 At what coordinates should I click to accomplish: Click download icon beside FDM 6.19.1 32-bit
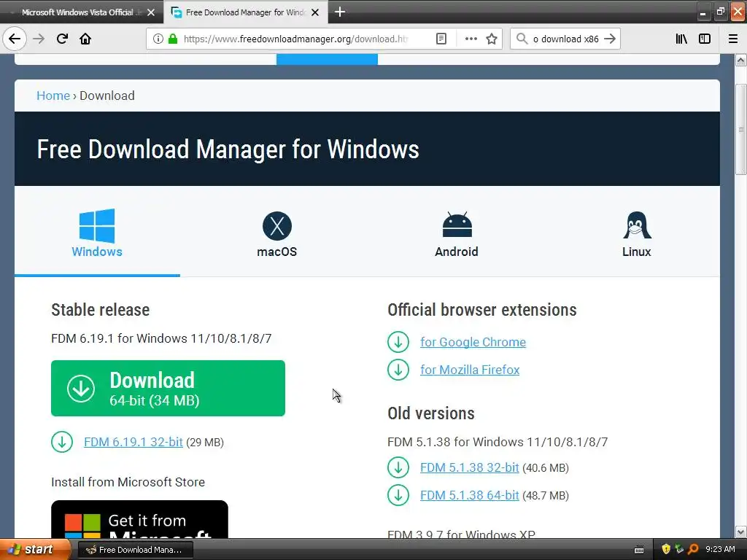pyautogui.click(x=62, y=442)
